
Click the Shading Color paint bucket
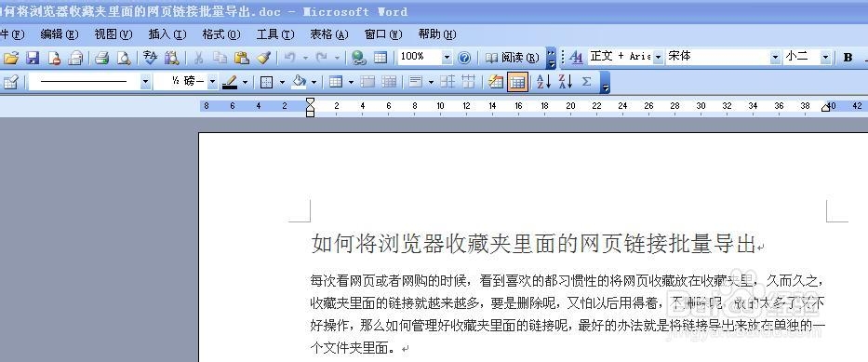click(299, 83)
